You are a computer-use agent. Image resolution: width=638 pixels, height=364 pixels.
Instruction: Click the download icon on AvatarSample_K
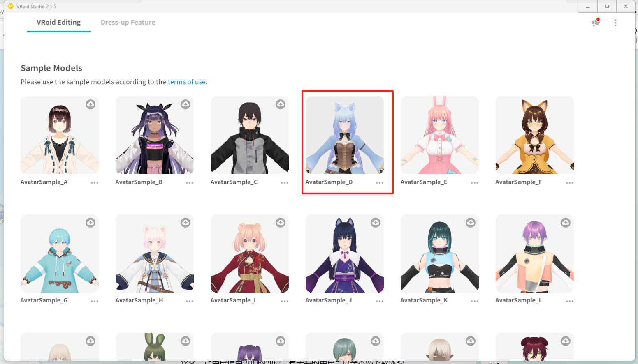click(x=471, y=223)
